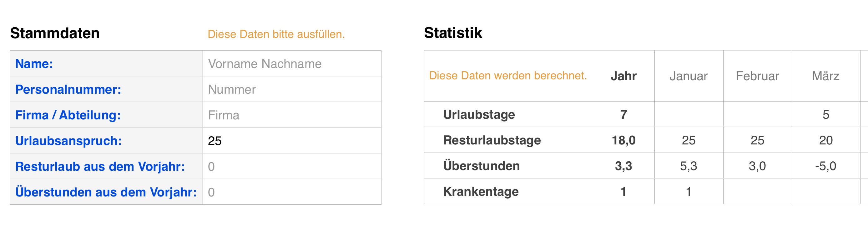Select the Resturlaubstage row label
Image resolution: width=868 pixels, height=245 pixels.
[492, 140]
